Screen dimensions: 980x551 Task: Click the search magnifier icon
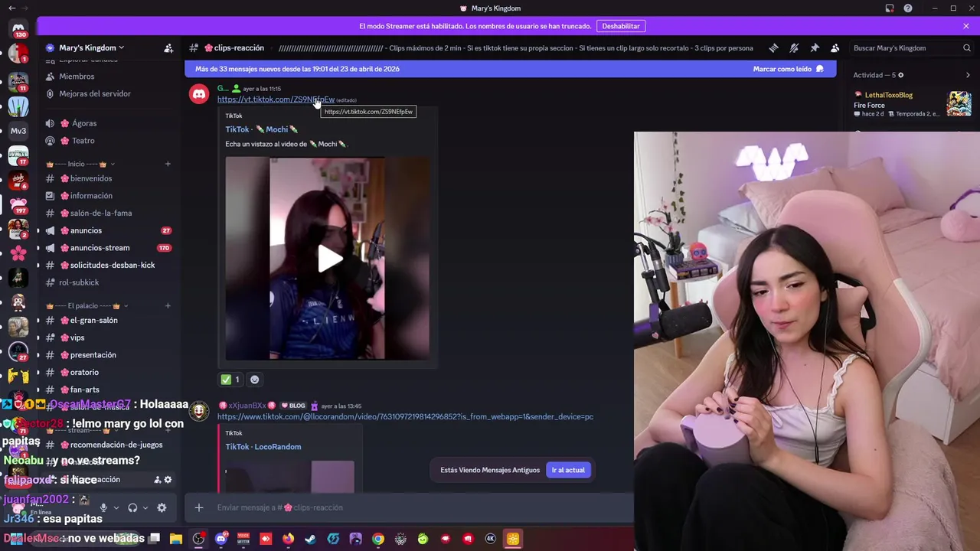tap(967, 47)
